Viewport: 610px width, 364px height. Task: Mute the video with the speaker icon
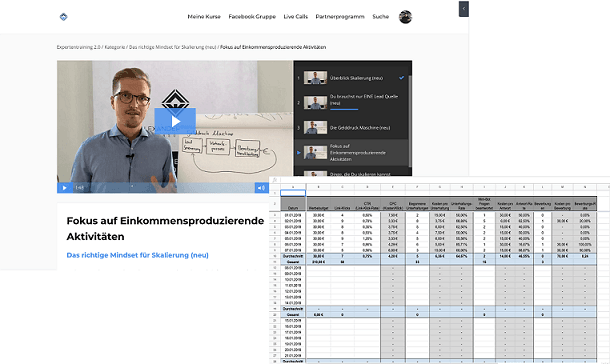pos(261,188)
